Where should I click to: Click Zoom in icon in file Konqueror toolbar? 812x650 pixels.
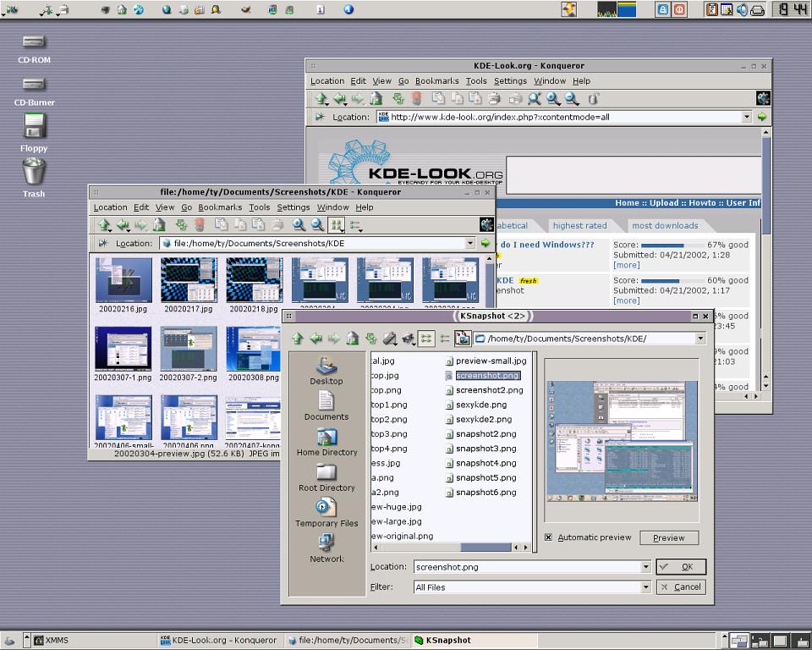(299, 225)
